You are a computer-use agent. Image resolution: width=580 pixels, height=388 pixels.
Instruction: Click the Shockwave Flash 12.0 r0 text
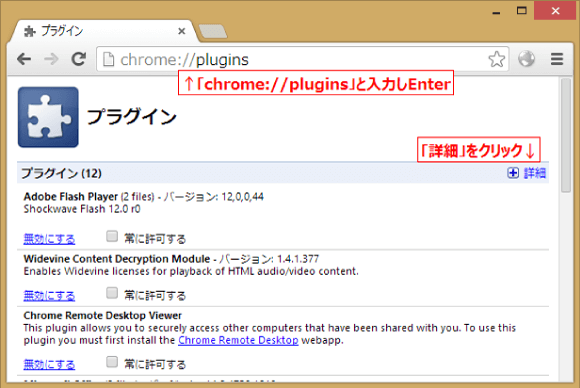(x=82, y=209)
